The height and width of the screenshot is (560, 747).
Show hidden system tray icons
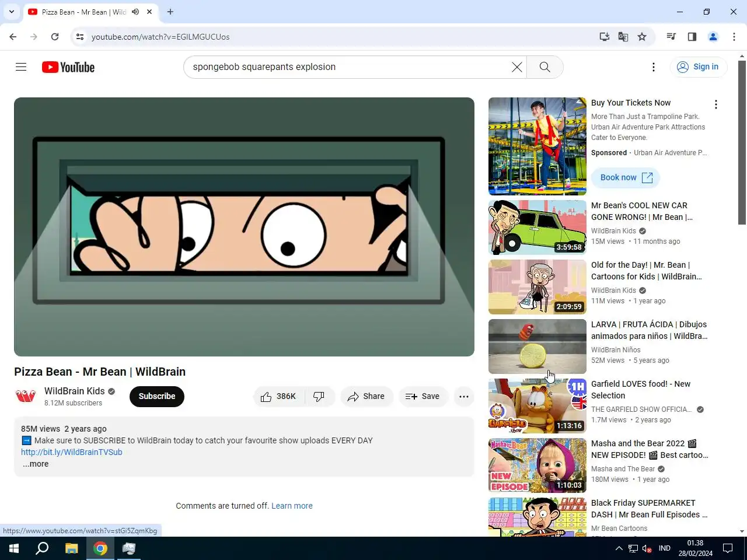tap(619, 548)
